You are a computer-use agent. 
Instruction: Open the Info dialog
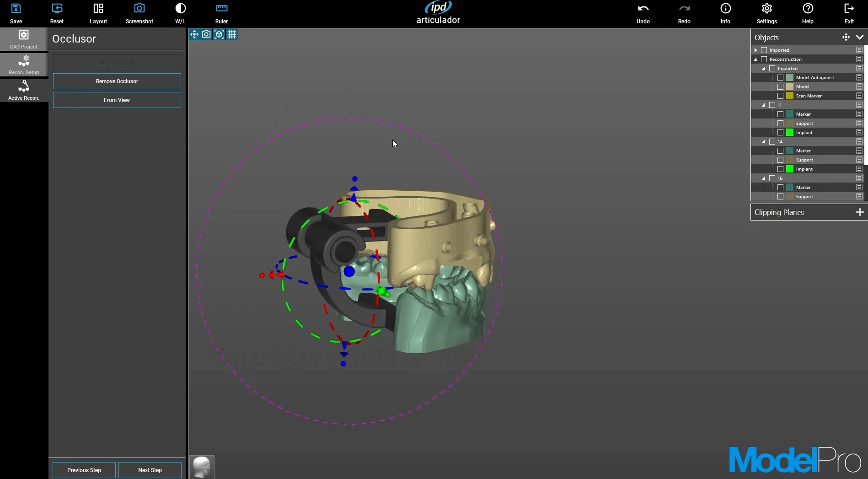click(726, 9)
